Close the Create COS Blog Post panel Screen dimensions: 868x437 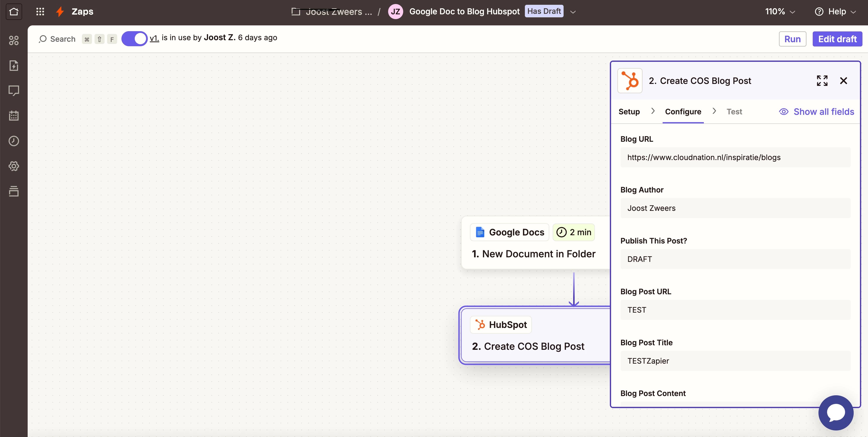843,81
